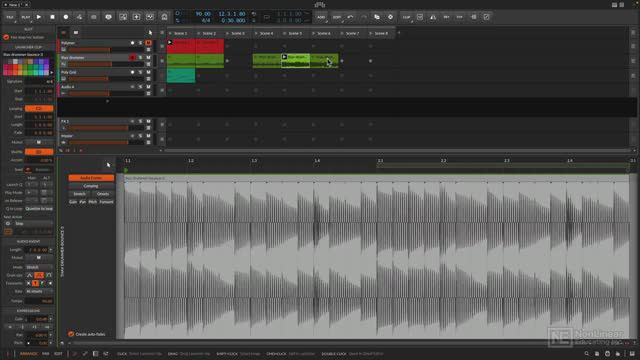Toggle the orange Looping switch in the inspector
This screenshot has height=360, width=640.
pos(39,109)
